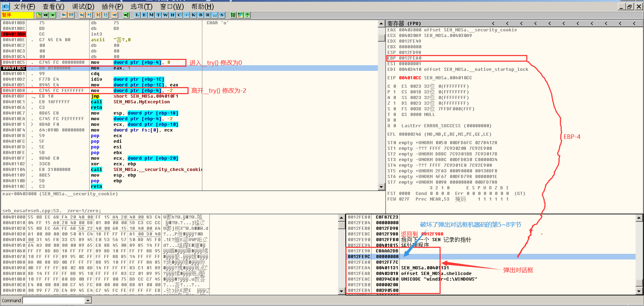Open the 文件(F) menu
This screenshot has width=644, height=306.
24,6
